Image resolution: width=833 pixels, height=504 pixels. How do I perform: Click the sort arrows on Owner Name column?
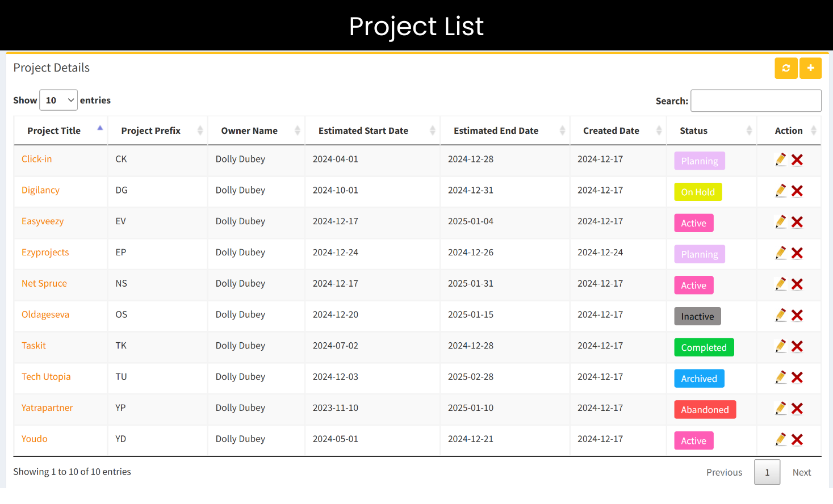297,130
